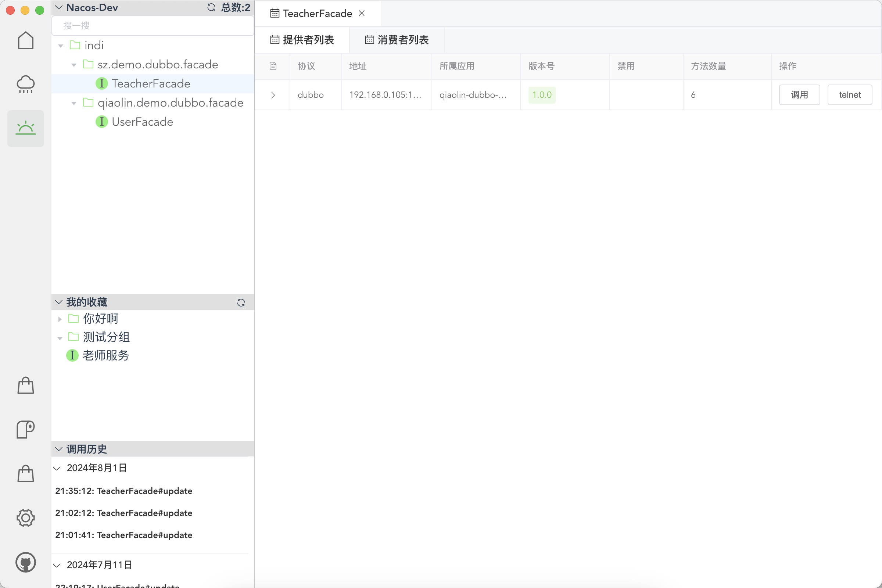Viewport: 882px width, 588px height.
Task: Open the cloud icon in left sidebar
Action: tap(25, 85)
